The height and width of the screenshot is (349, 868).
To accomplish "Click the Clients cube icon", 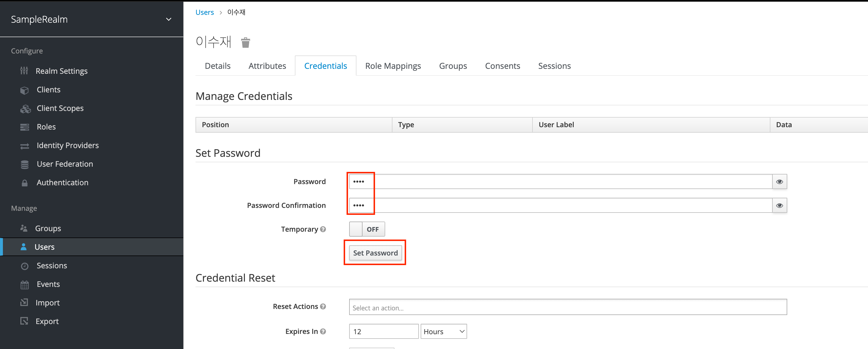I will click(24, 90).
